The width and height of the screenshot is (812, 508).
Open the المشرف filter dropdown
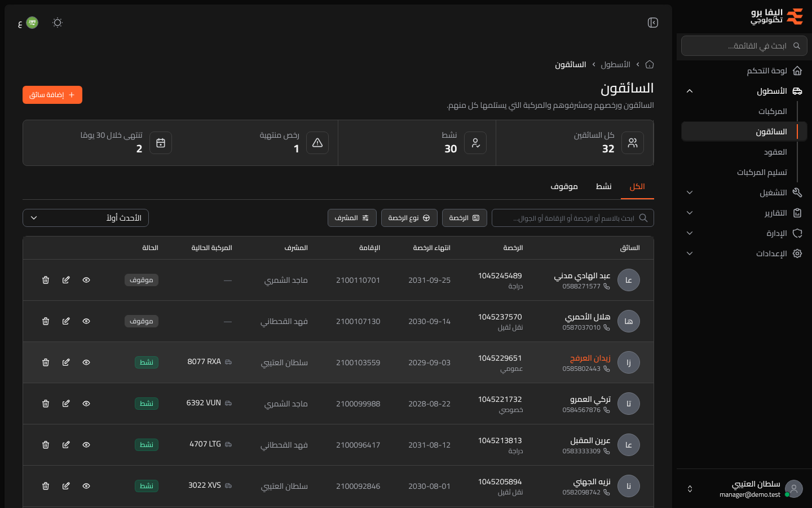[x=352, y=218]
